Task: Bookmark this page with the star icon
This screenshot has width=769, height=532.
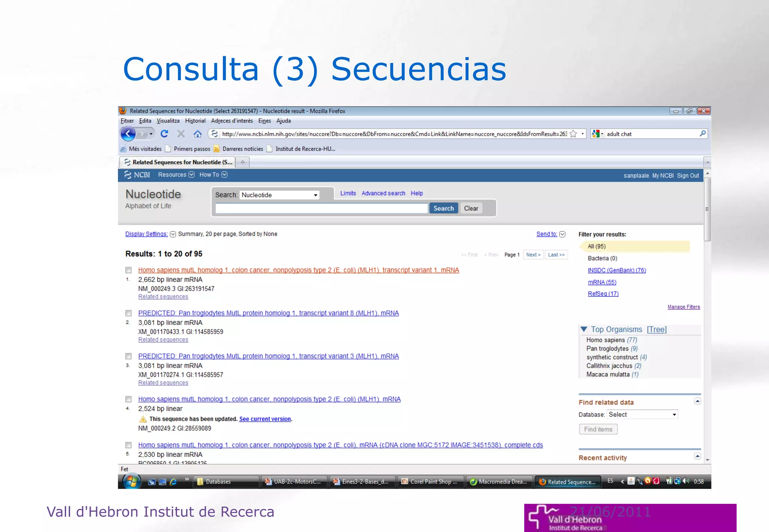Action: (x=573, y=134)
